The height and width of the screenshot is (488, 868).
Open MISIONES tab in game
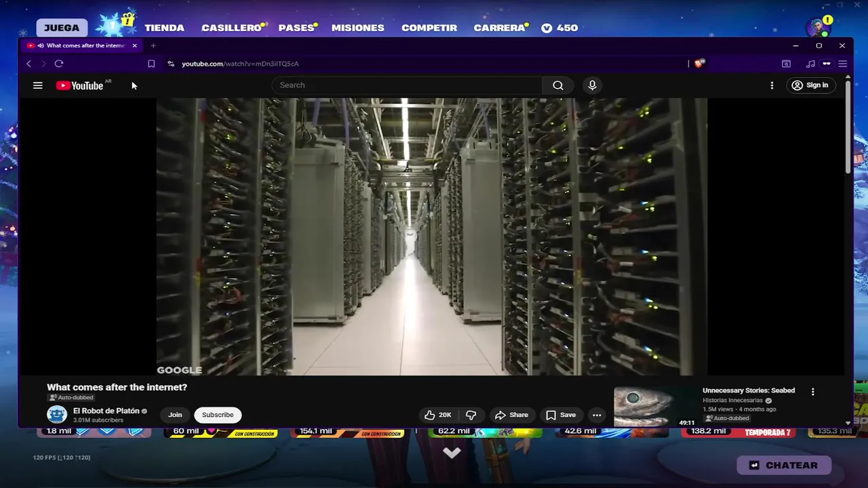click(x=358, y=28)
